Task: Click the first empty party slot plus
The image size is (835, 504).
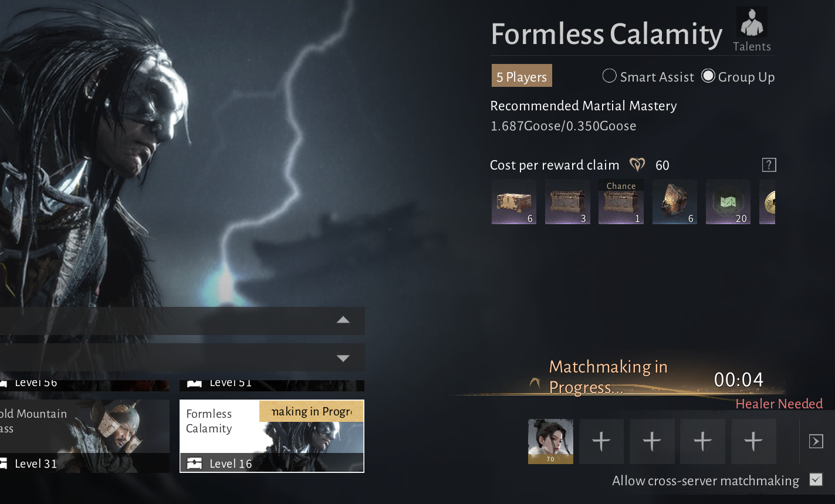Action: pyautogui.click(x=601, y=441)
